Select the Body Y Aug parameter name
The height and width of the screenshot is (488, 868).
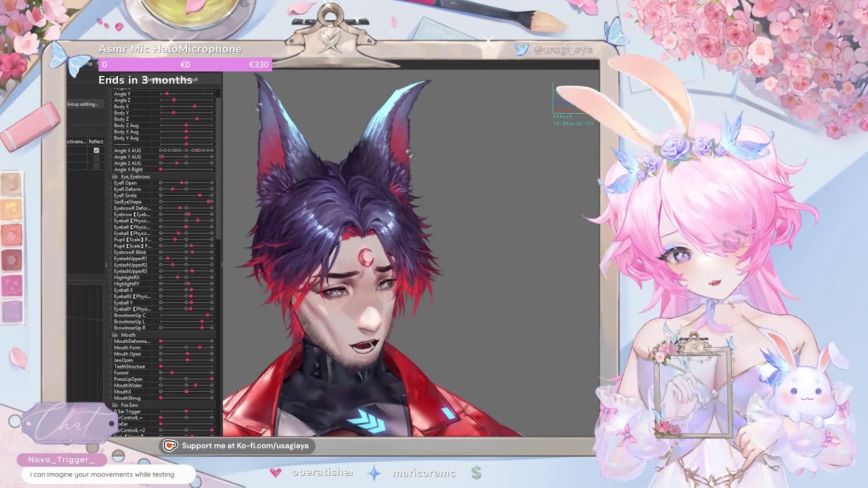[x=126, y=138]
